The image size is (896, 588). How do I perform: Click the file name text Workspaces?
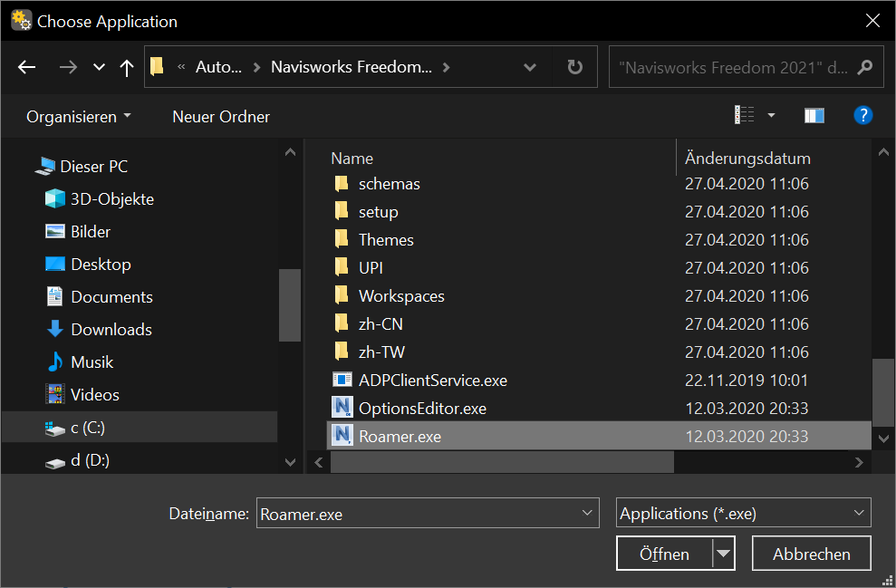[x=401, y=296]
